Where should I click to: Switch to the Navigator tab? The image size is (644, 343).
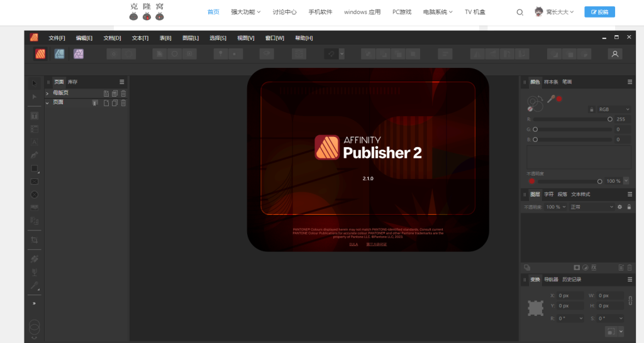pyautogui.click(x=551, y=280)
